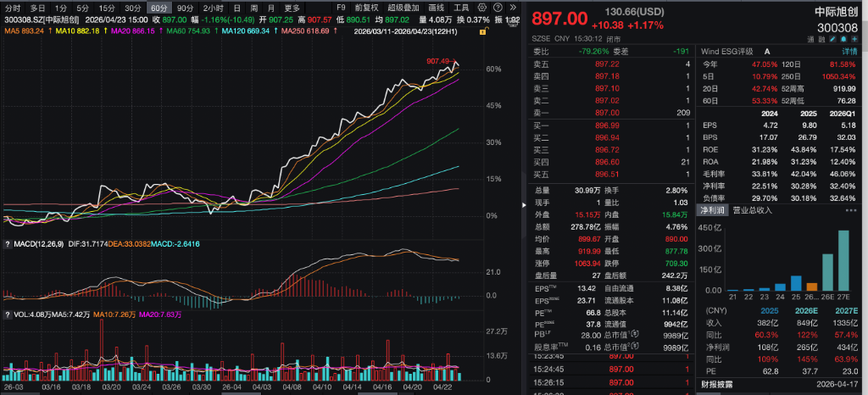This screenshot has width=868, height=395.
Task: Switch chart to 多日 view
Action: (37, 8)
